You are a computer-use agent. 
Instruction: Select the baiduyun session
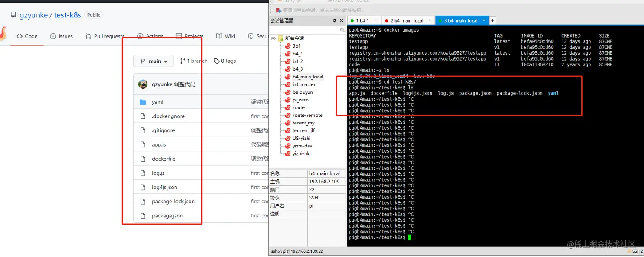pyautogui.click(x=303, y=92)
